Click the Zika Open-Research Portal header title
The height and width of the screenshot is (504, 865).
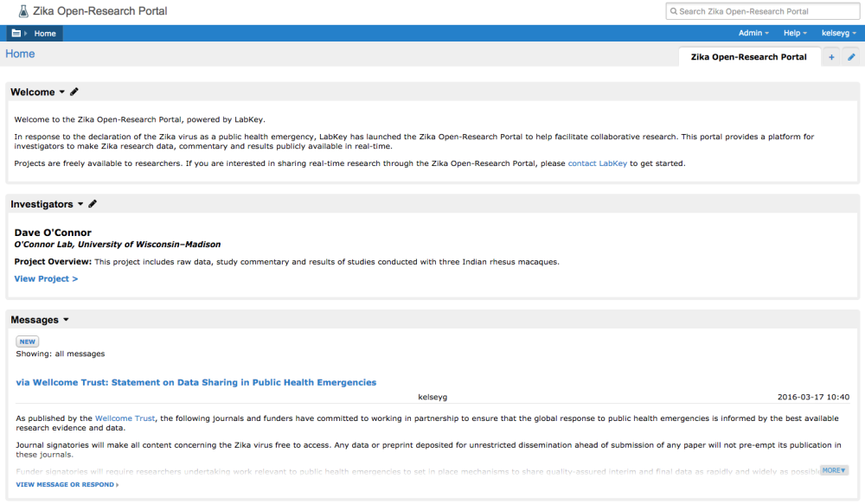click(99, 11)
